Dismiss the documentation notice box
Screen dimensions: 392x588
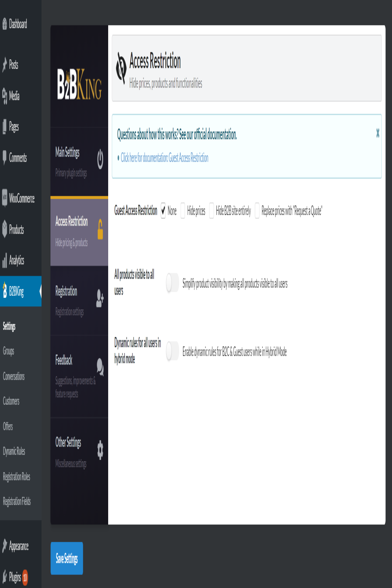tap(377, 133)
